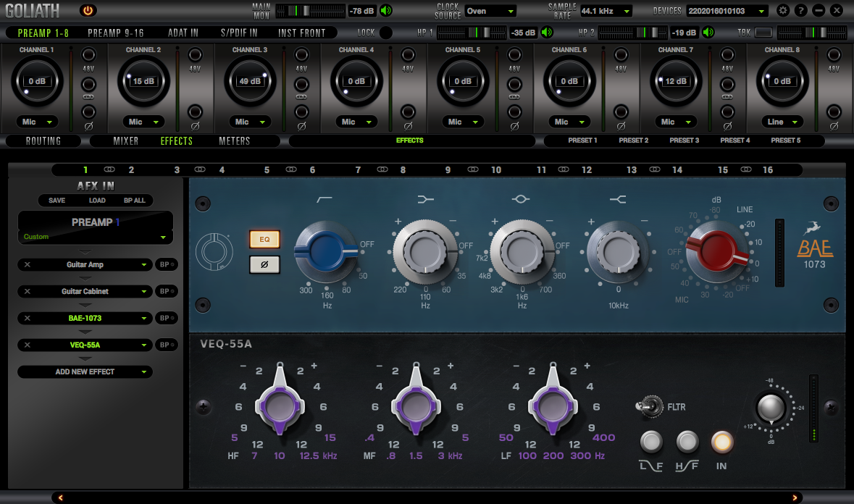Link AFX channels 3 and 4
Screen dimensions: 854x504
pos(200,170)
